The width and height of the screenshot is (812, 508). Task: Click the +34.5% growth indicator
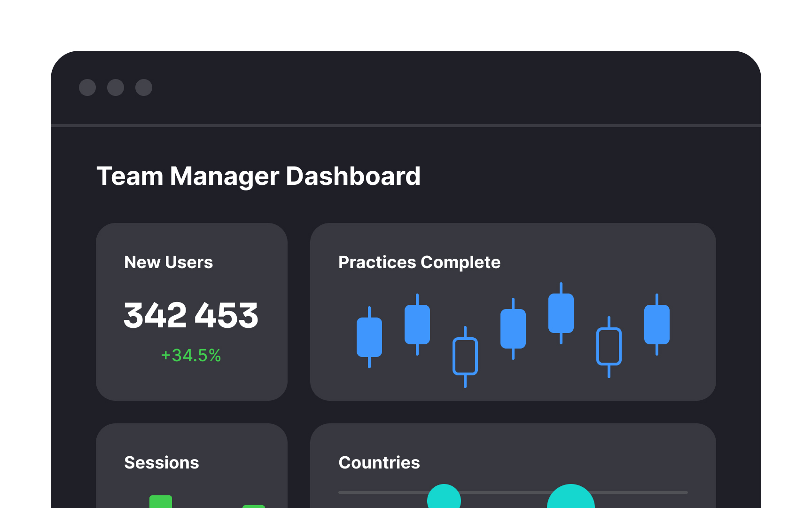pyautogui.click(x=191, y=356)
